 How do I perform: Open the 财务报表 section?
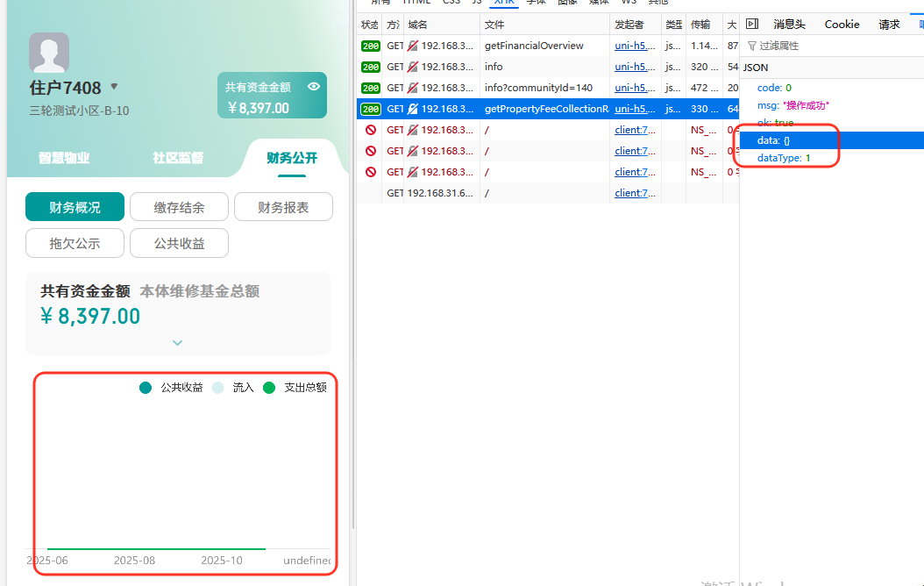click(283, 207)
